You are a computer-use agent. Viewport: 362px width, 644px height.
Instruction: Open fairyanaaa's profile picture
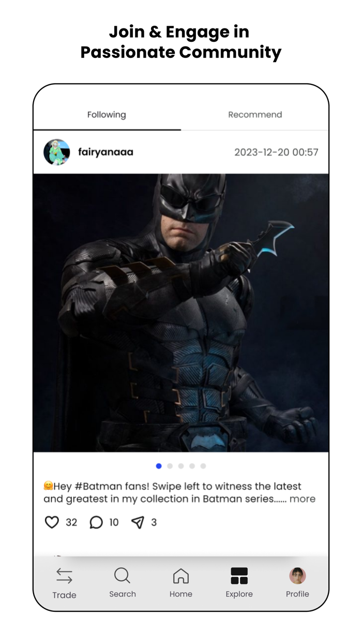[57, 152]
